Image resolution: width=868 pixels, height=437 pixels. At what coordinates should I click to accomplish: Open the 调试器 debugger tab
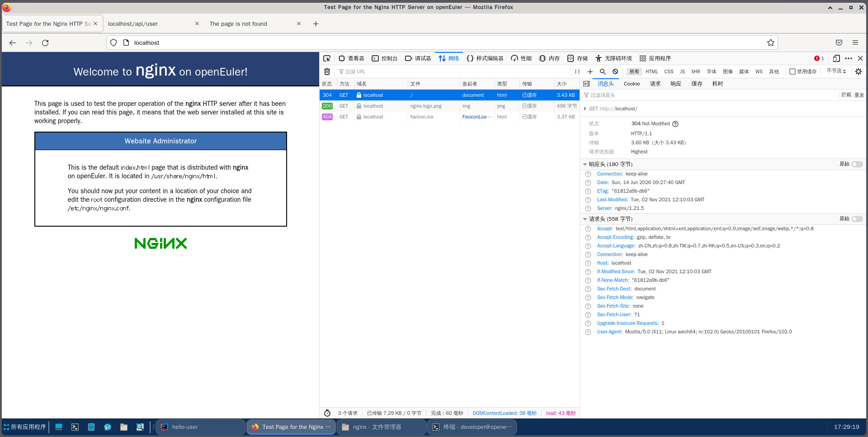[x=418, y=58]
